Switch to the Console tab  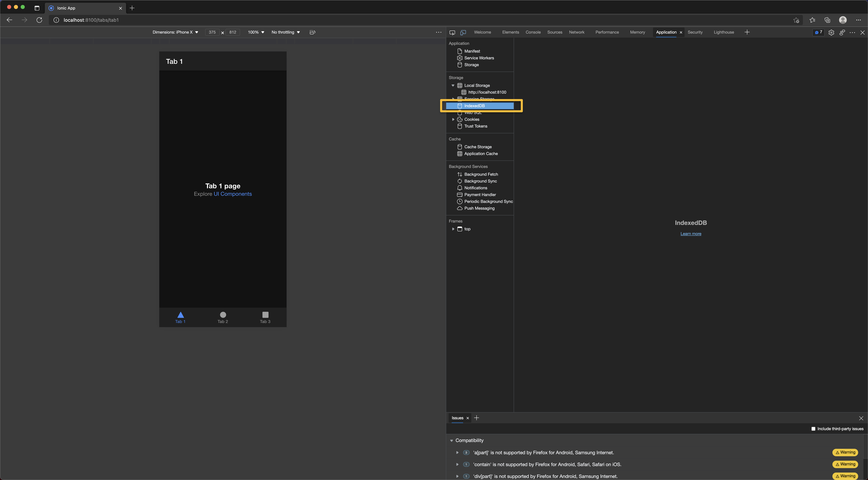pos(533,32)
